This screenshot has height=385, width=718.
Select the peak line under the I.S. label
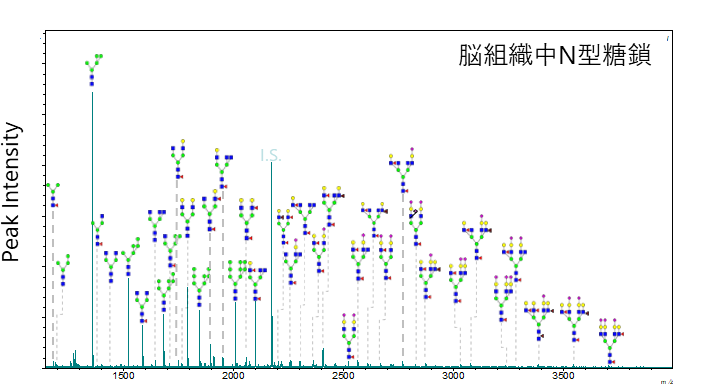(272, 265)
